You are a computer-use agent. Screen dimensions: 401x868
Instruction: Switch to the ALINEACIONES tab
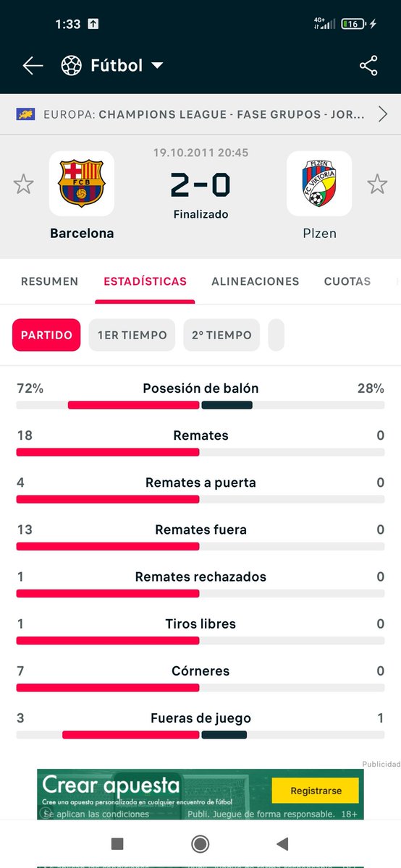coord(256,281)
